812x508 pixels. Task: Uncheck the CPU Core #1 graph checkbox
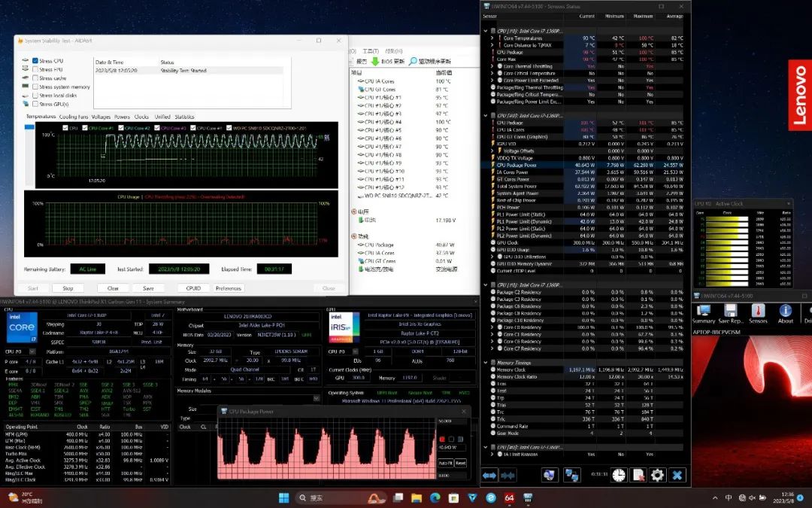[x=85, y=127]
